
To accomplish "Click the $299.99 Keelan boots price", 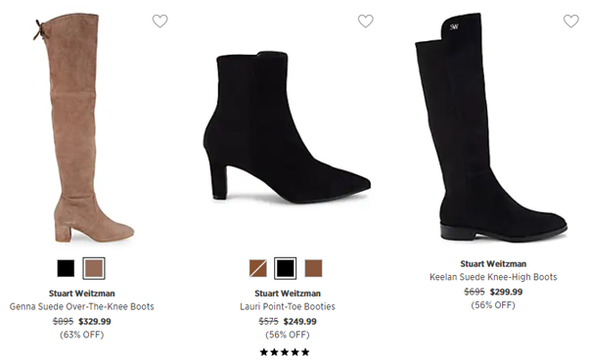I will 507,292.
